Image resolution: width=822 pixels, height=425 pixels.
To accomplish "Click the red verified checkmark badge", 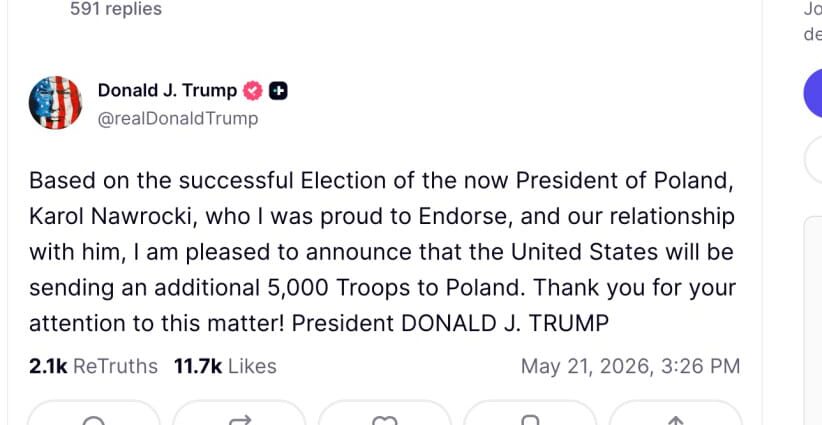I will (x=253, y=91).
